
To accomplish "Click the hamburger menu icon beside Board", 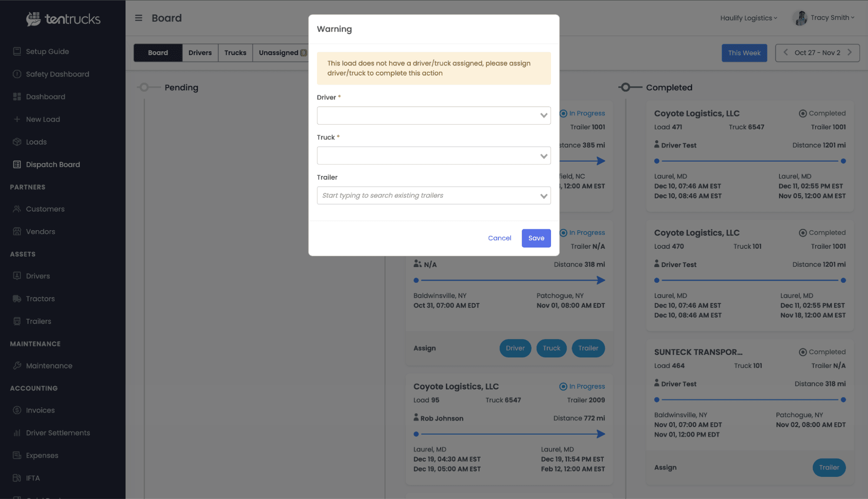I will [x=139, y=18].
